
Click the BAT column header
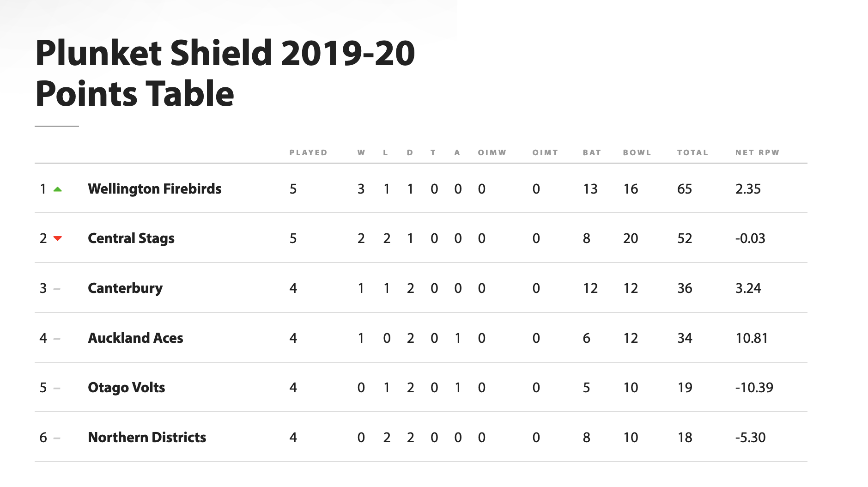[592, 152]
